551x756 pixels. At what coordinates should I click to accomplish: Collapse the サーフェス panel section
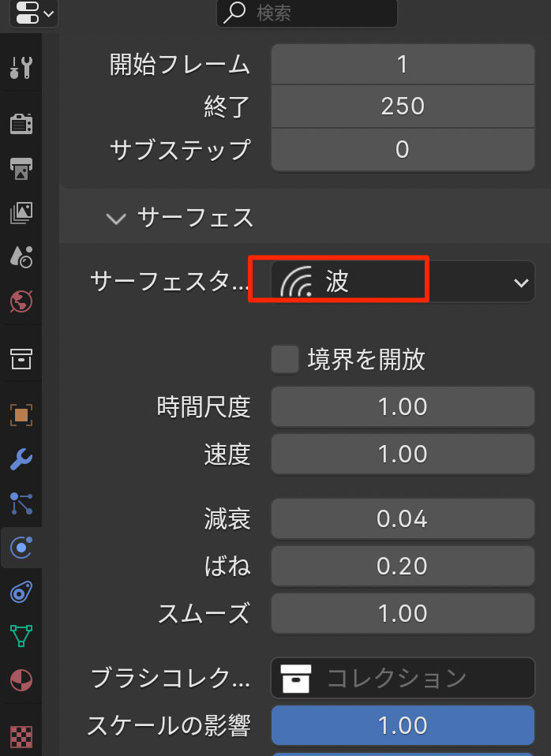(x=116, y=218)
